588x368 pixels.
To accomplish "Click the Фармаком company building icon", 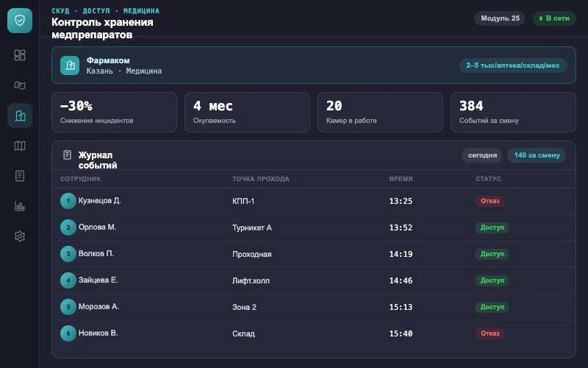I will [70, 66].
